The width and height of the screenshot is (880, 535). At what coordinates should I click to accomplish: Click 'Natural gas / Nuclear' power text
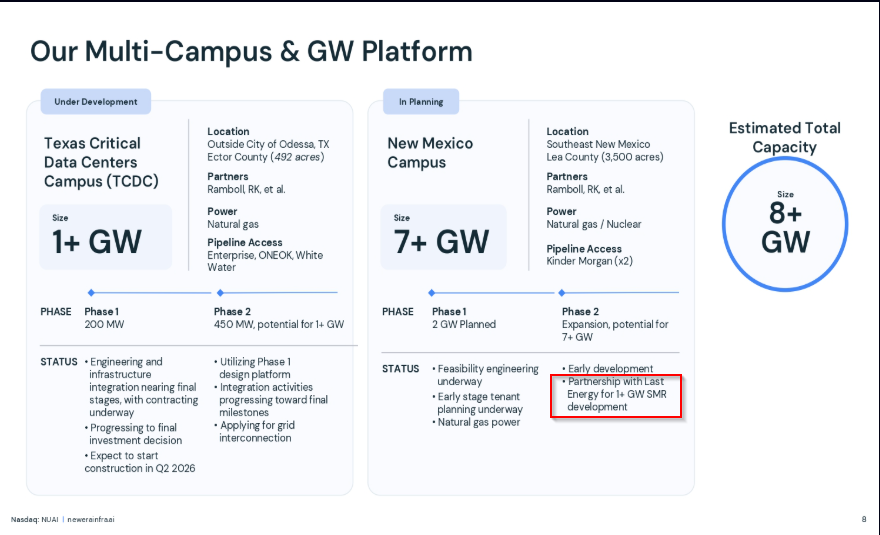pyautogui.click(x=594, y=224)
